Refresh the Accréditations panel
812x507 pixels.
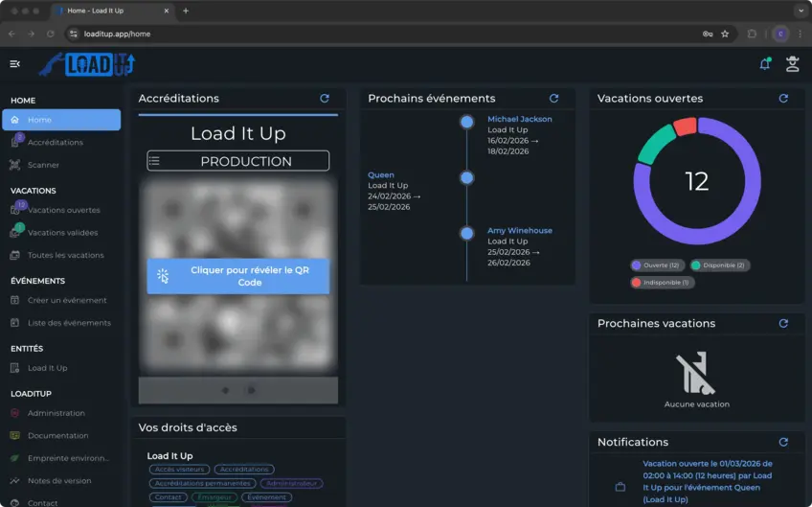coord(325,99)
